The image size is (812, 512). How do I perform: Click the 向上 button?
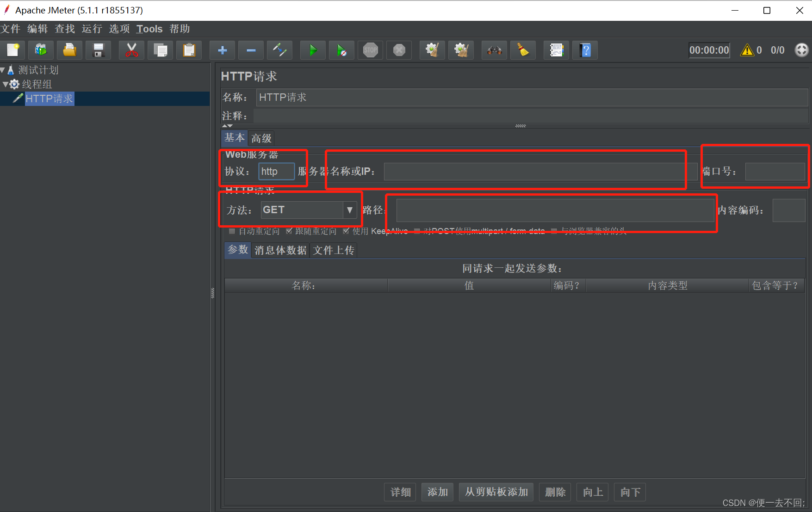(x=593, y=492)
